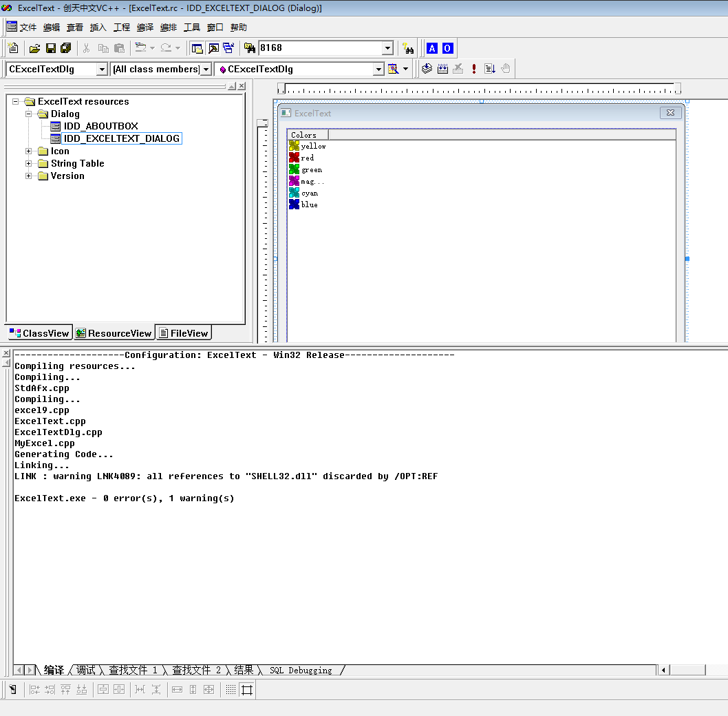Image resolution: width=728 pixels, height=716 pixels.
Task: Click the Execute Program exclamation icon
Action: point(473,69)
